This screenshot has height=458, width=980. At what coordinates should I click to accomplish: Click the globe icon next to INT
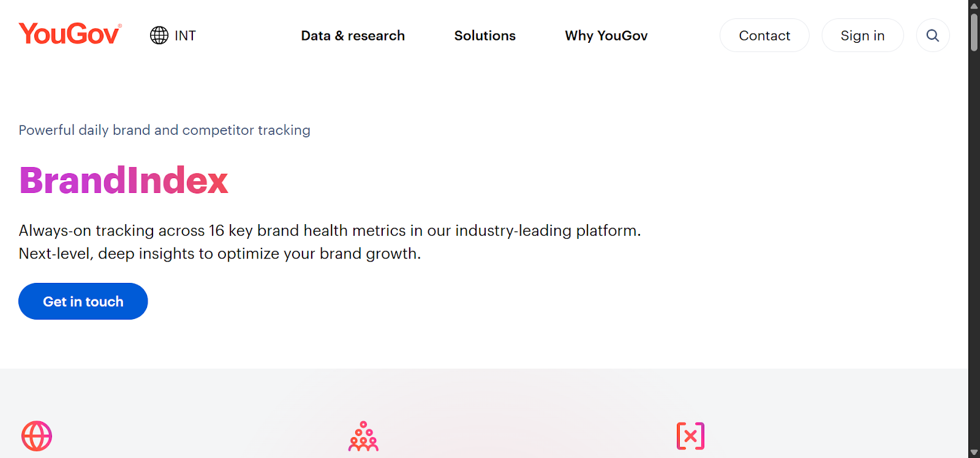[159, 35]
